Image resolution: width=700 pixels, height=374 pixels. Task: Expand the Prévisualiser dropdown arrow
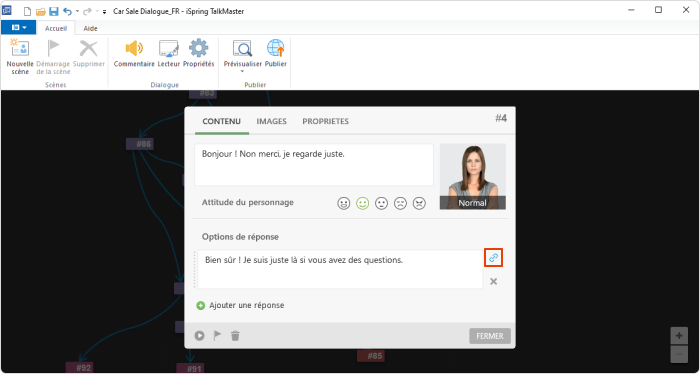(x=242, y=71)
